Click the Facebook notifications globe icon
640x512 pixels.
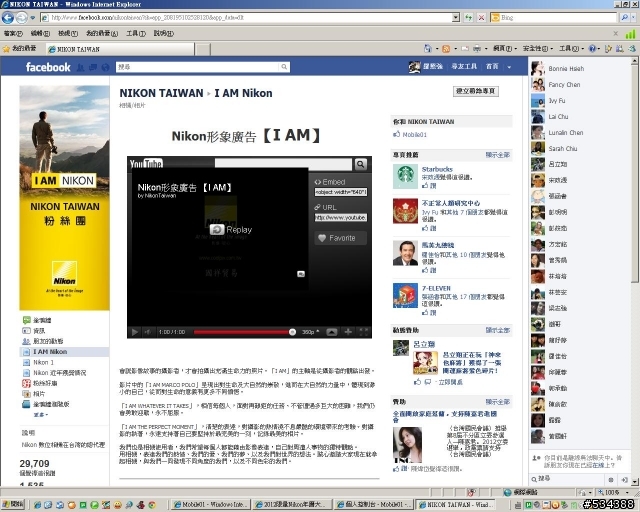click(x=105, y=67)
